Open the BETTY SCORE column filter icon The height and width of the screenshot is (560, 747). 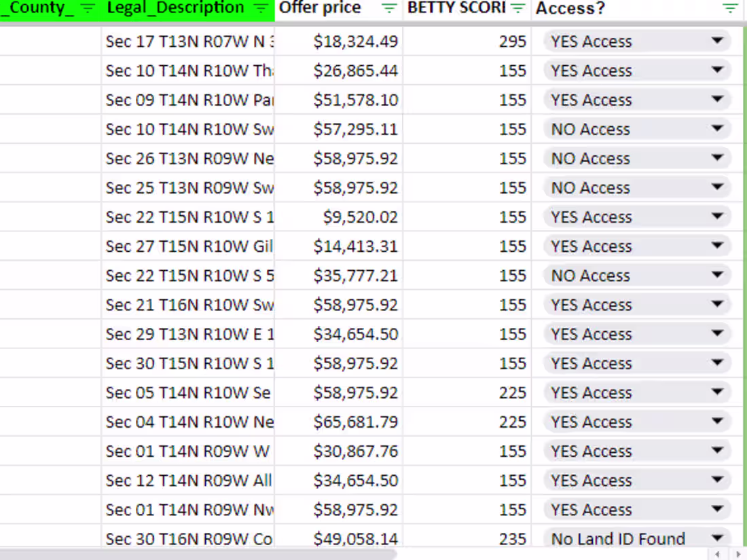[x=518, y=8]
